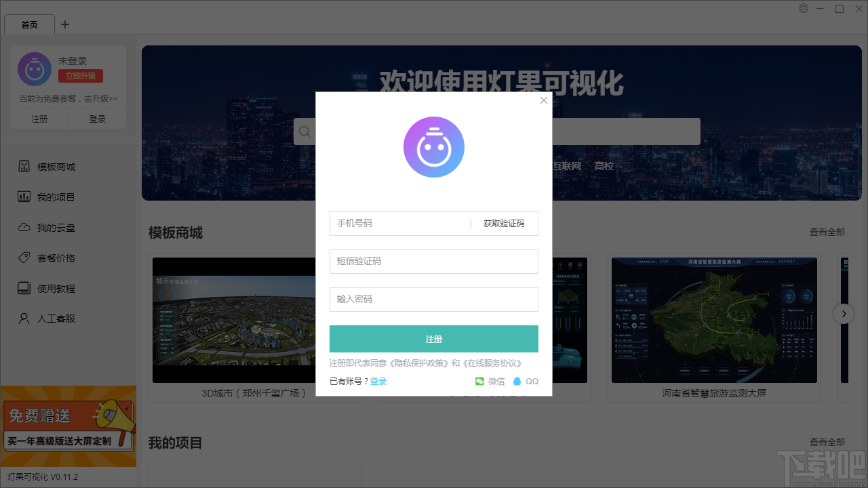This screenshot has width=868, height=488.
Task: Click the robot logo in dialog
Action: click(434, 147)
